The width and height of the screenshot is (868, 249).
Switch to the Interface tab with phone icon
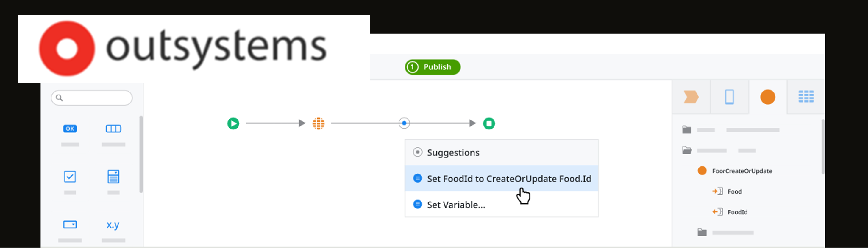tap(730, 97)
